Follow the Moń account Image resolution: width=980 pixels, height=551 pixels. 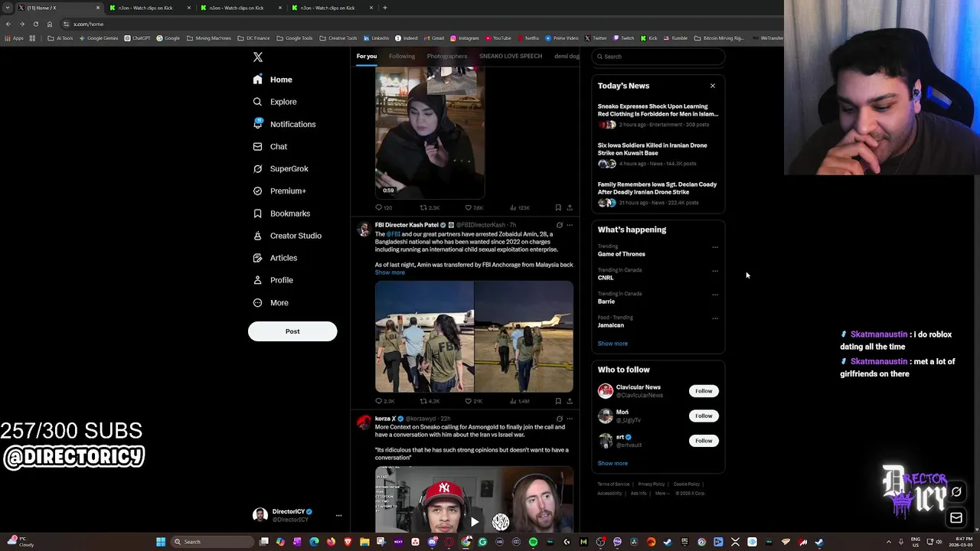[704, 416]
